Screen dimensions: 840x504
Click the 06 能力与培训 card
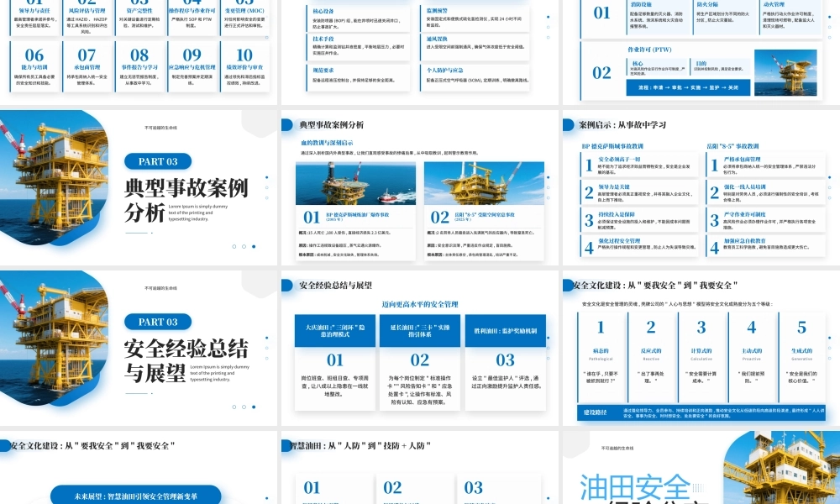(x=34, y=66)
